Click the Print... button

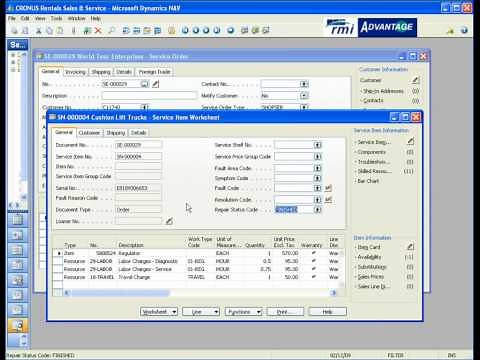286,312
